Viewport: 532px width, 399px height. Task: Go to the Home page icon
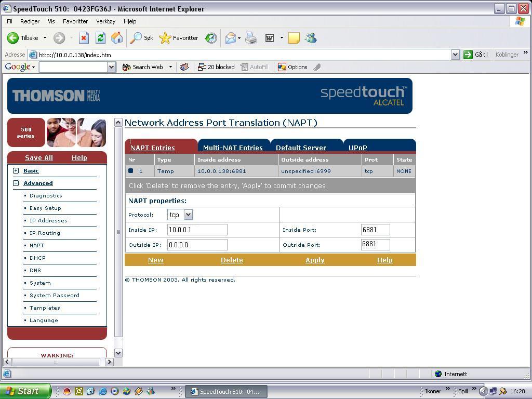pos(117,38)
